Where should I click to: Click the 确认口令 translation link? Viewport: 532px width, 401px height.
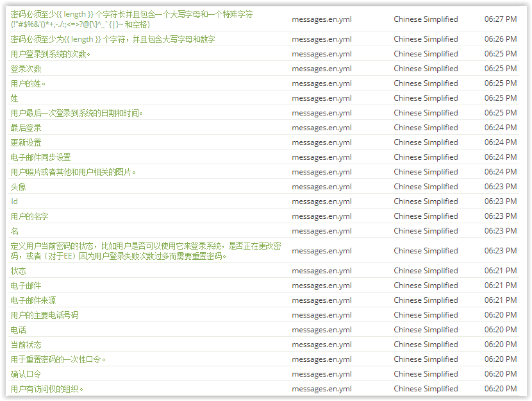[x=26, y=375]
